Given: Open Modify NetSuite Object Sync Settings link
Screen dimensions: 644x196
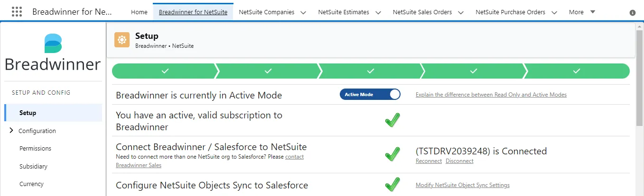Looking at the screenshot, I should [463, 185].
